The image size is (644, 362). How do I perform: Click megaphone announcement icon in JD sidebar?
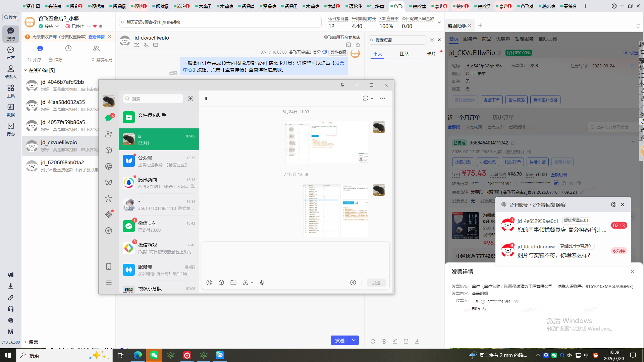click(x=11, y=275)
